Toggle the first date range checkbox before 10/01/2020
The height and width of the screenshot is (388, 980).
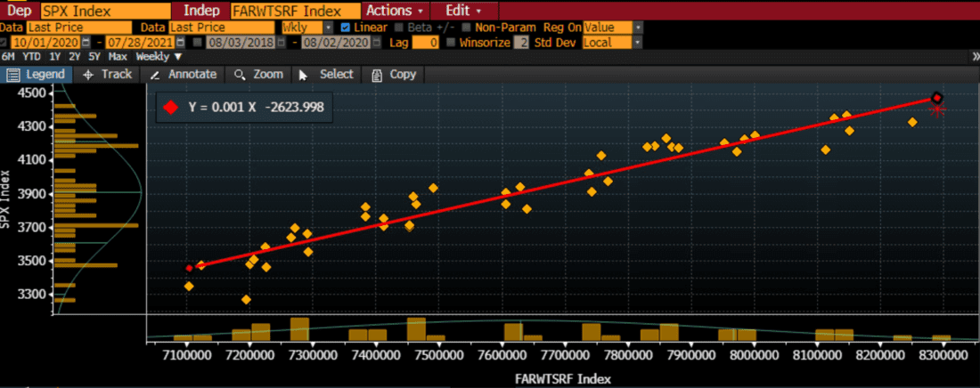(x=4, y=43)
